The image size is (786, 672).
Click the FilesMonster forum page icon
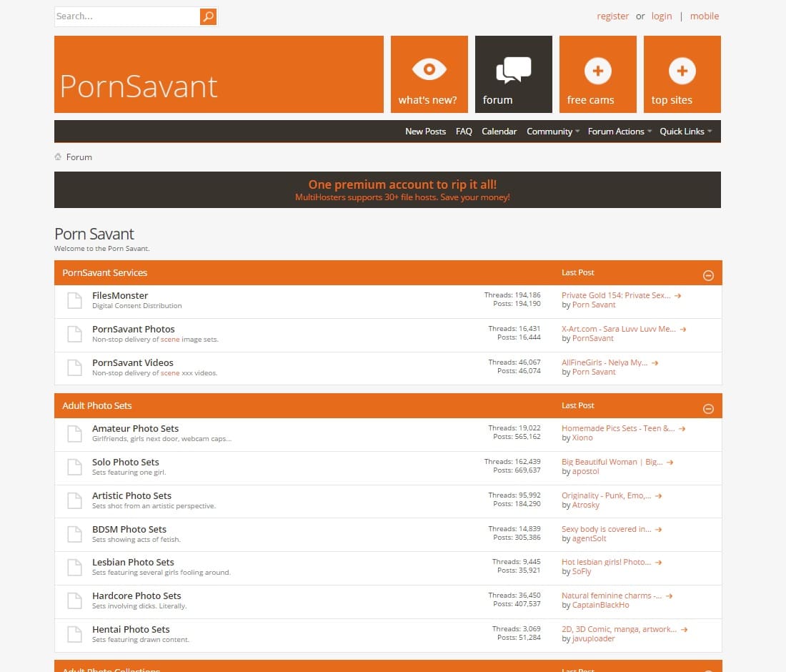point(75,300)
